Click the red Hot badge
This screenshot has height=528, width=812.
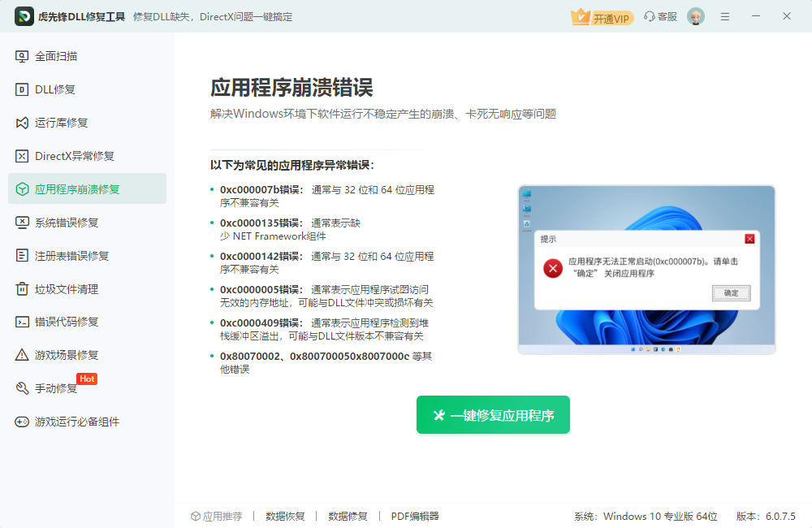(87, 379)
